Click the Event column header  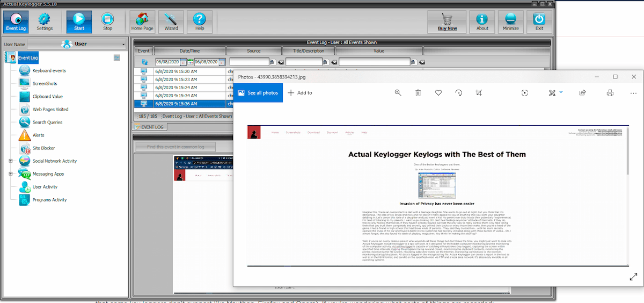click(x=143, y=51)
